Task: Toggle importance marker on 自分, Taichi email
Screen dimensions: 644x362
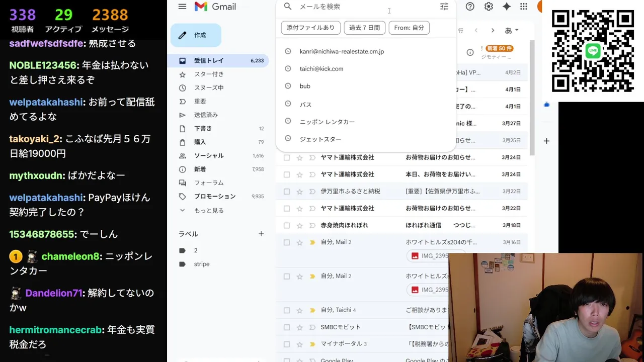Action: click(x=312, y=310)
